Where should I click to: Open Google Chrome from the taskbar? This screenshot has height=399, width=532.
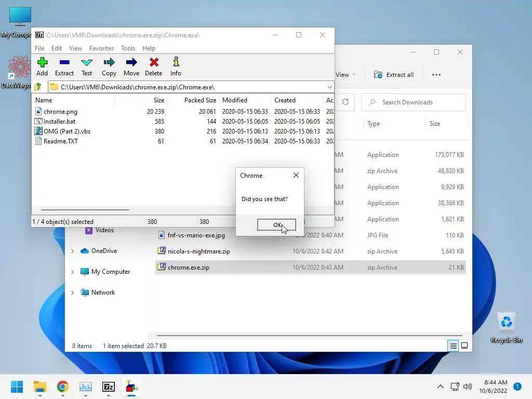tap(62, 387)
